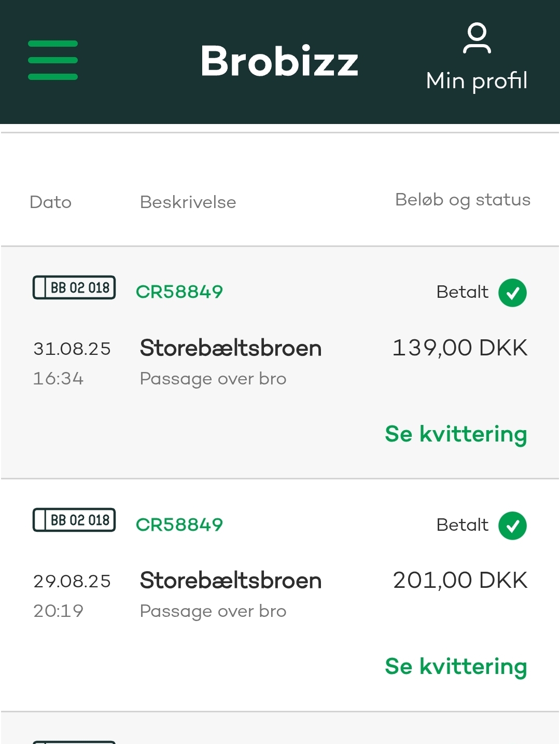Select Beløb og status column header
Screen dimensions: 560x744
[x=463, y=200]
